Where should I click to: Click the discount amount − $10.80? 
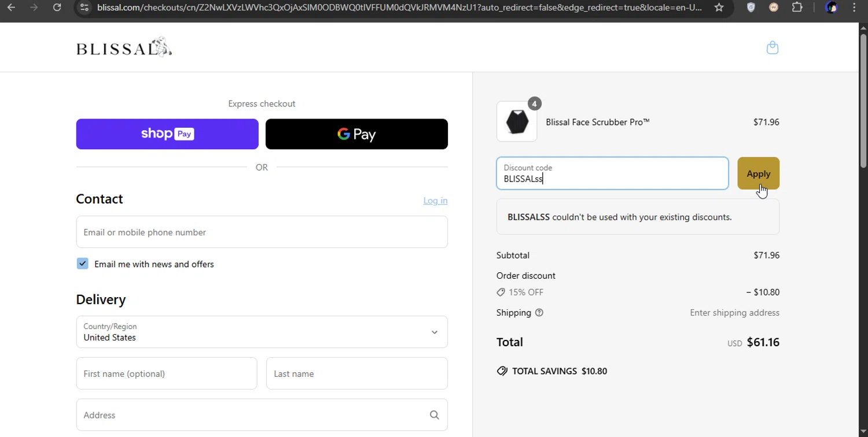[x=763, y=292]
